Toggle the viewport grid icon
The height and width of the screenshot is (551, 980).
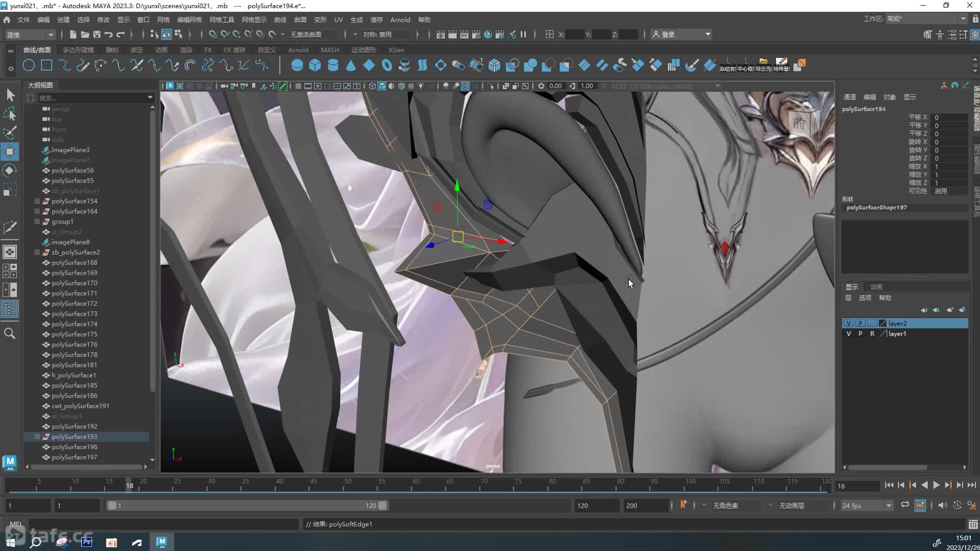click(x=298, y=86)
